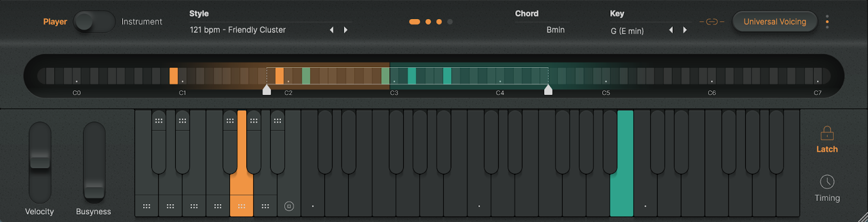Click the Busyness label

click(93, 212)
